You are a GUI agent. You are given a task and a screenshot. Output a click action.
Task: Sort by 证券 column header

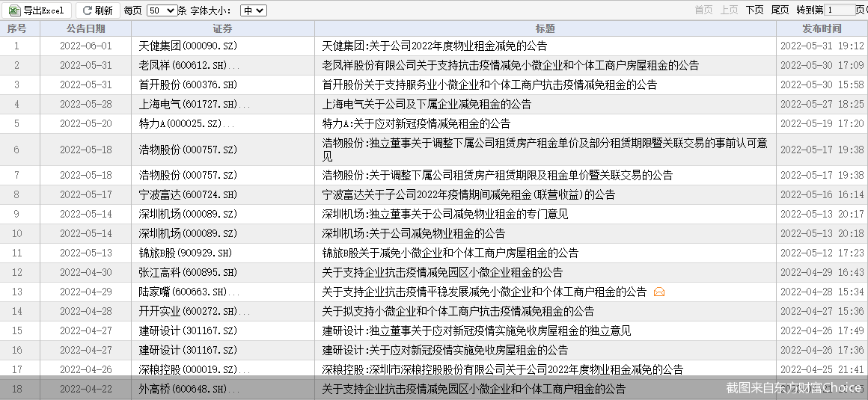pyautogui.click(x=222, y=28)
